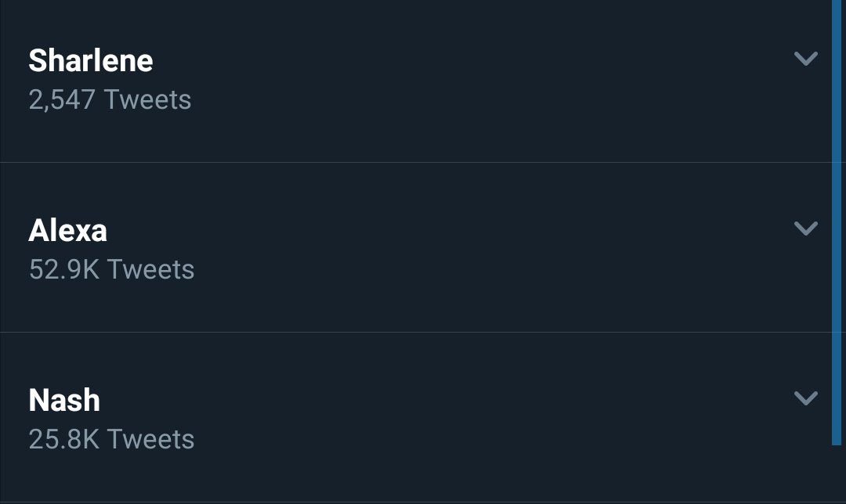Image resolution: width=846 pixels, height=504 pixels.
Task: Click the number 25.8K under Nash
Action: tap(64, 439)
